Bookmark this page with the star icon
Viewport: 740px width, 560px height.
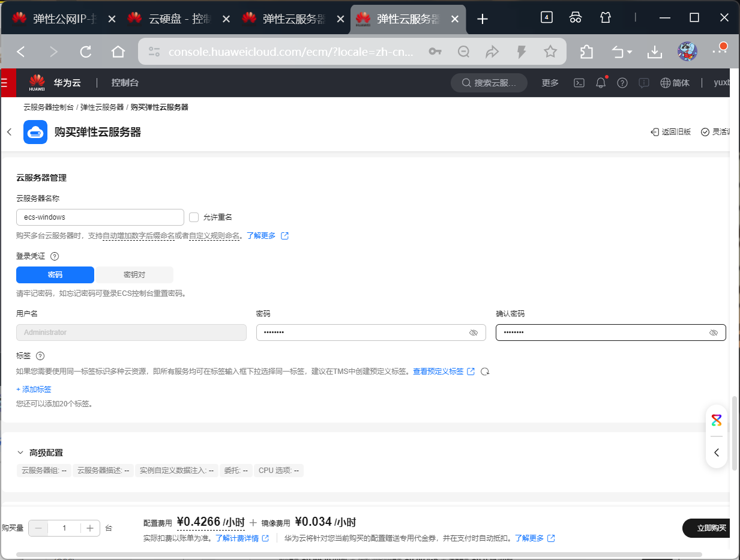[x=550, y=52]
